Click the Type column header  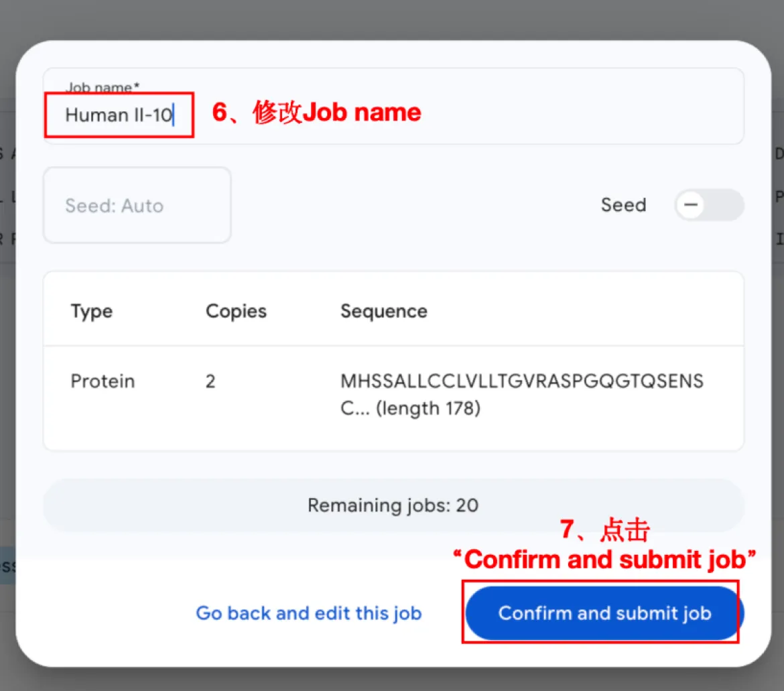pyautogui.click(x=92, y=312)
